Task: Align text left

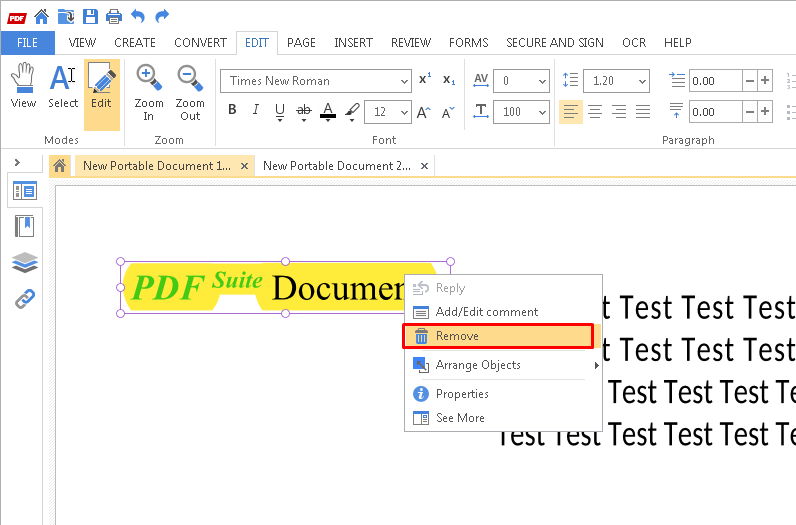Action: [x=571, y=112]
